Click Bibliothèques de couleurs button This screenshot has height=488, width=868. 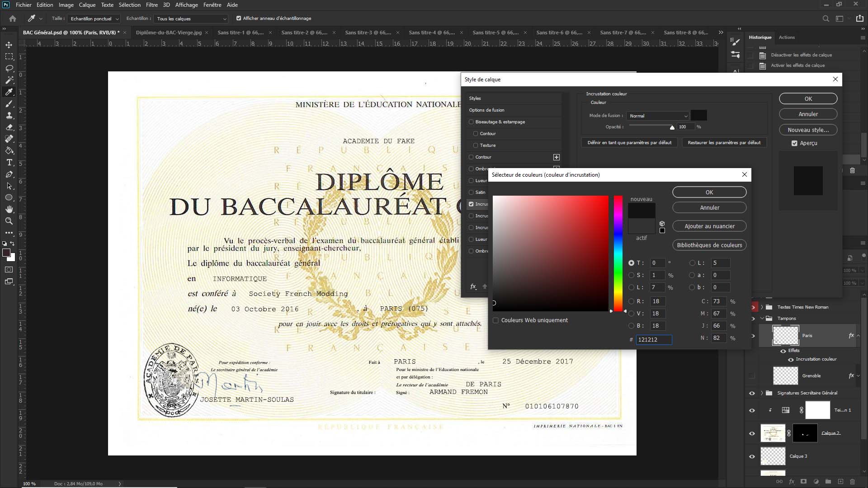pos(709,245)
